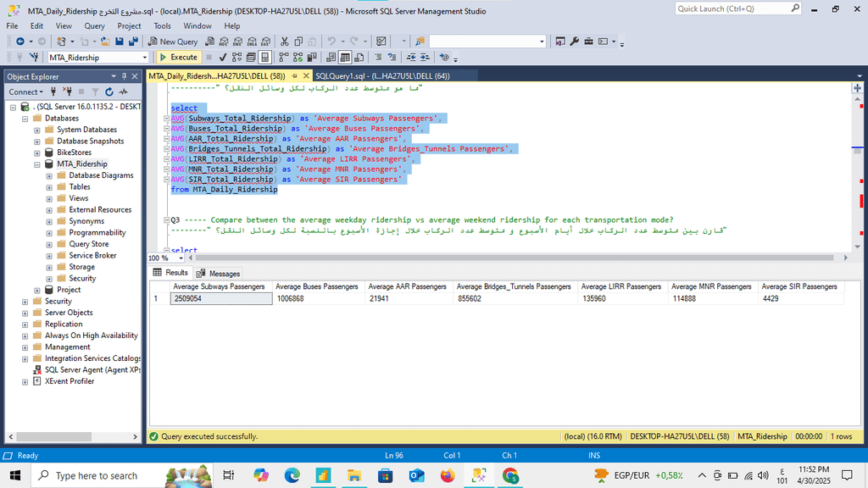
Task: Select the Views folder in Object Explorer
Action: [x=79, y=198]
